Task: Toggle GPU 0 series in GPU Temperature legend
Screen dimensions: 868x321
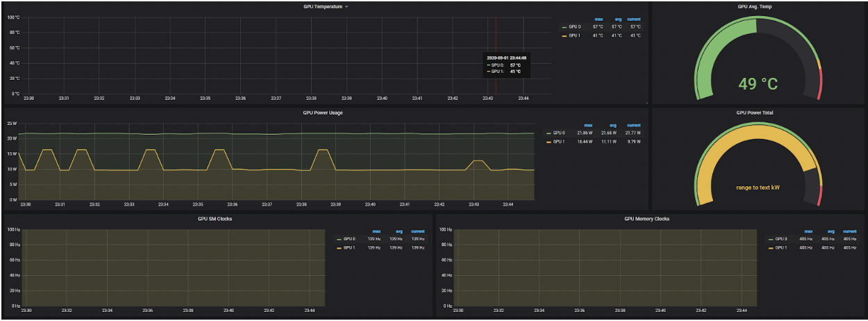Action: (574, 26)
